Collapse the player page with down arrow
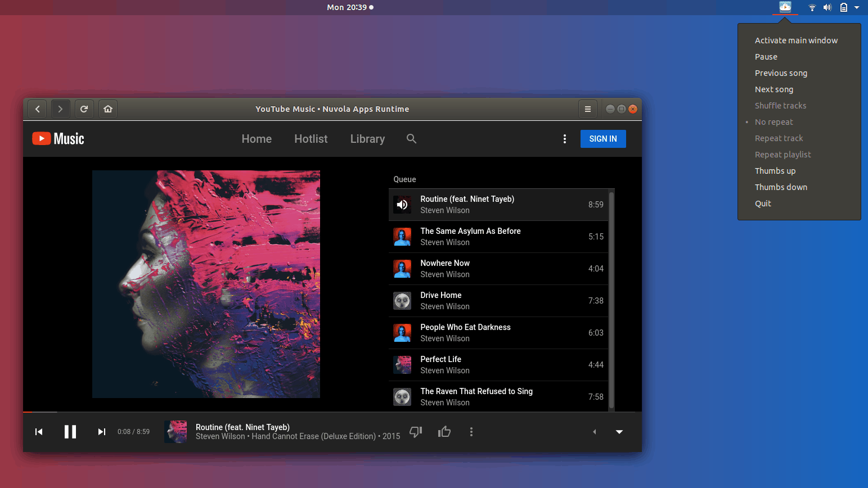 coord(619,432)
